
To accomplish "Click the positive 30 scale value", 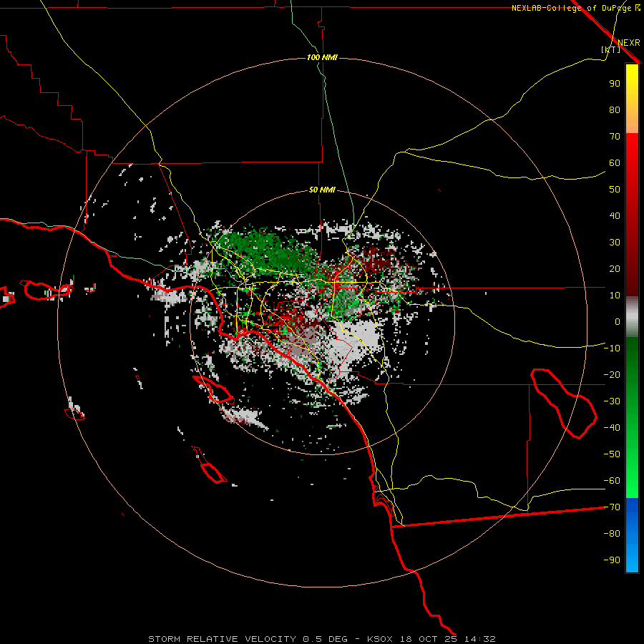I will click(615, 243).
